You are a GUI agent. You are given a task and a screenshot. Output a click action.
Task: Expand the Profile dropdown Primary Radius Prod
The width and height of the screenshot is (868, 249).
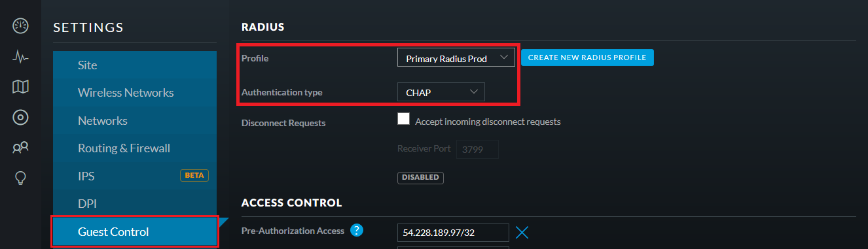456,58
